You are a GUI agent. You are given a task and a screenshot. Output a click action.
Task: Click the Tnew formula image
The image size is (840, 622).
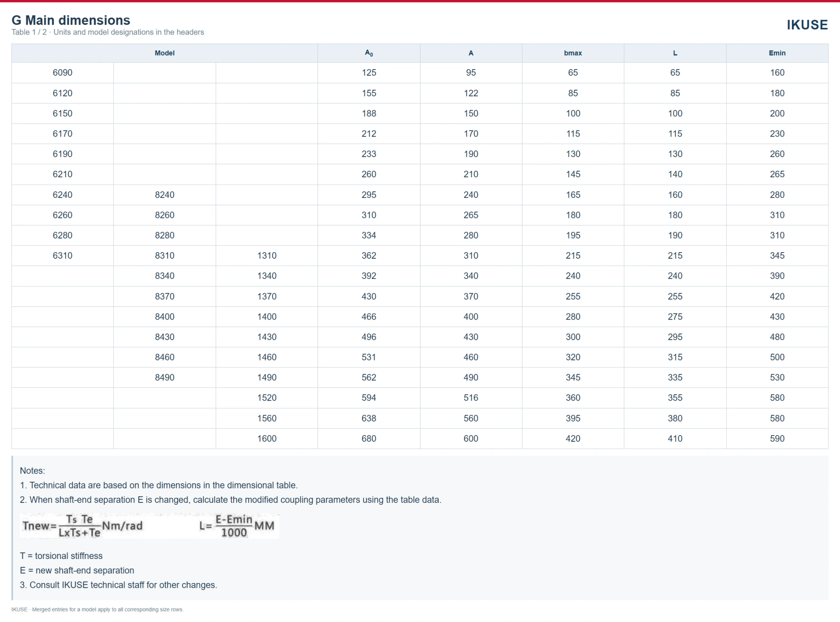tap(150, 526)
